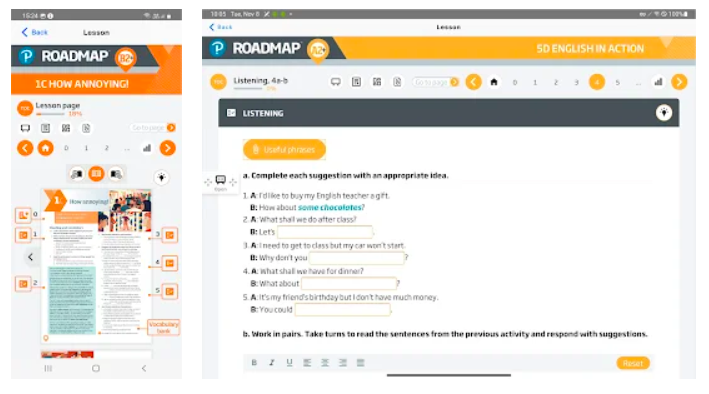Select page 4 in the tablet page navigation
Screen dimensions: 709x394
(x=596, y=82)
